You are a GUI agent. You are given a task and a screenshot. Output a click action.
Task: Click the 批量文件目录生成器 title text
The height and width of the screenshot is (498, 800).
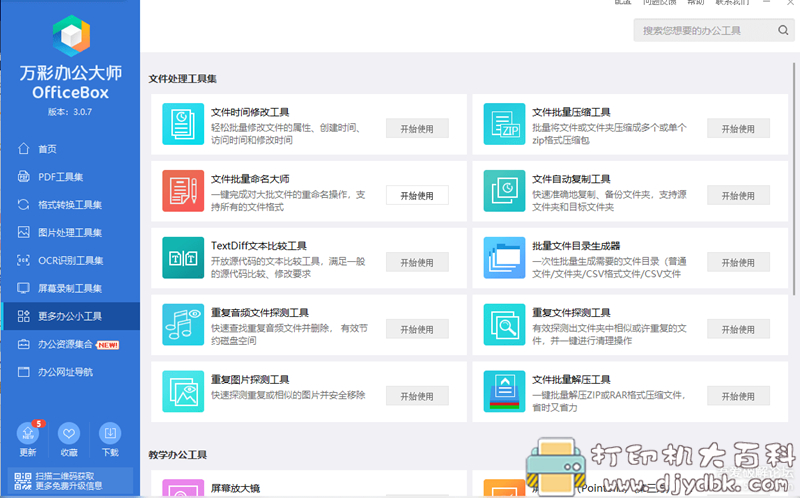576,246
